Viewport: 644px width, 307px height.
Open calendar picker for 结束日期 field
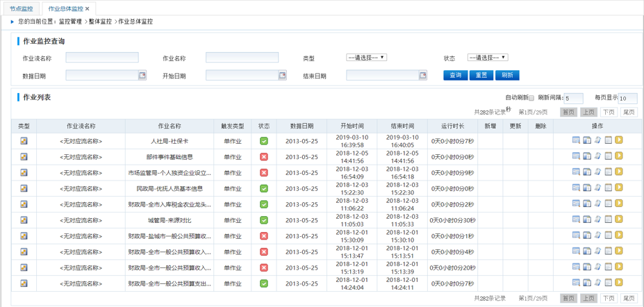click(x=422, y=76)
